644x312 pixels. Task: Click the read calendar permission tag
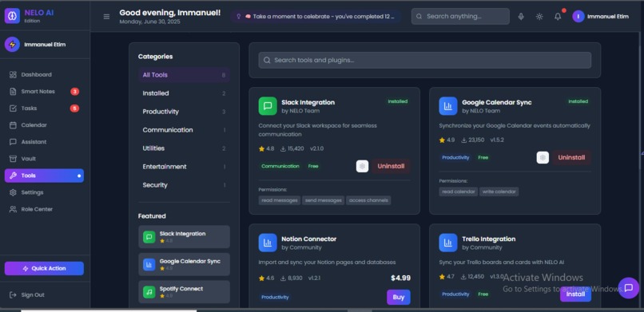pos(459,192)
